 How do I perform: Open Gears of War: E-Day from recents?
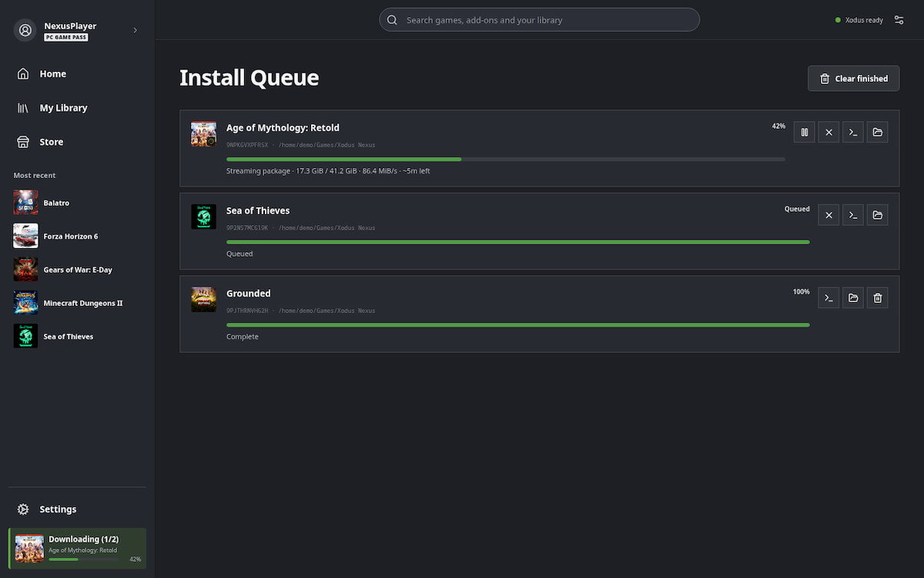pyautogui.click(x=77, y=270)
